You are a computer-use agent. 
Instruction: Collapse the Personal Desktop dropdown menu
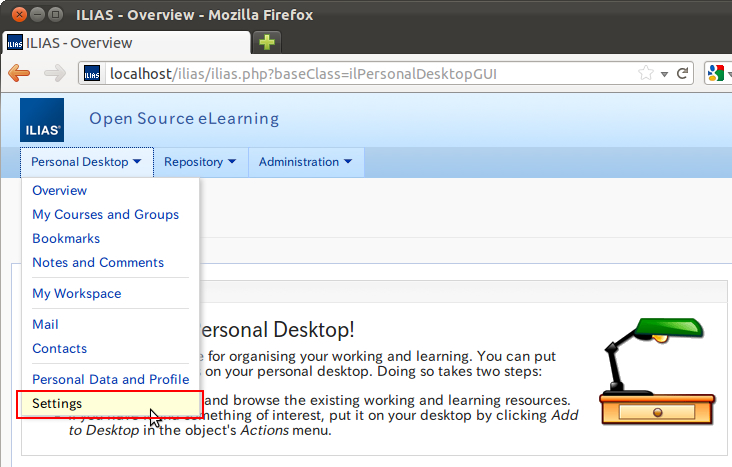(87, 162)
